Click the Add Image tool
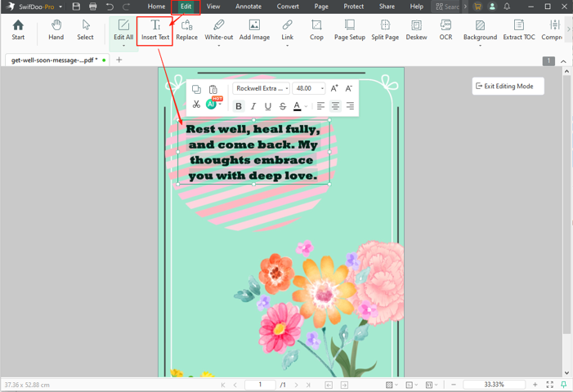The height and width of the screenshot is (392, 573). click(x=254, y=30)
